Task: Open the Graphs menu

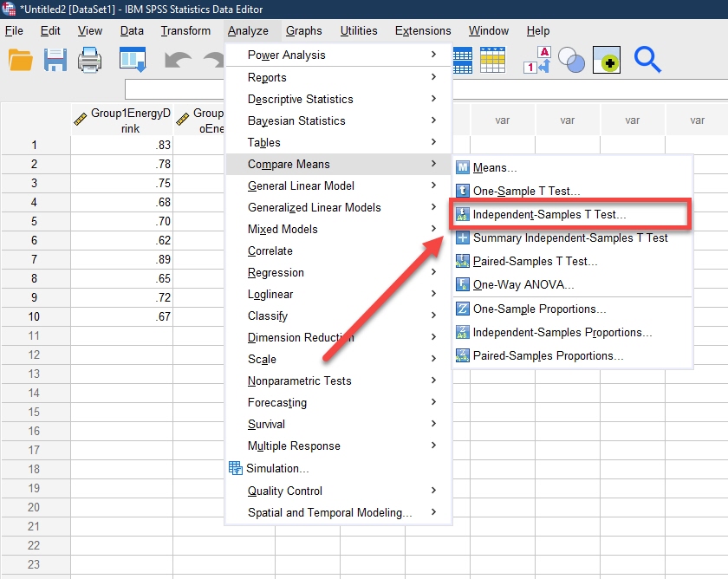Action: pyautogui.click(x=303, y=30)
